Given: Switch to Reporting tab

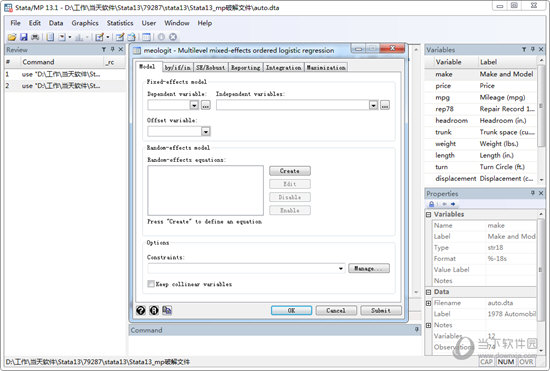Looking at the screenshot, I should [246, 67].
